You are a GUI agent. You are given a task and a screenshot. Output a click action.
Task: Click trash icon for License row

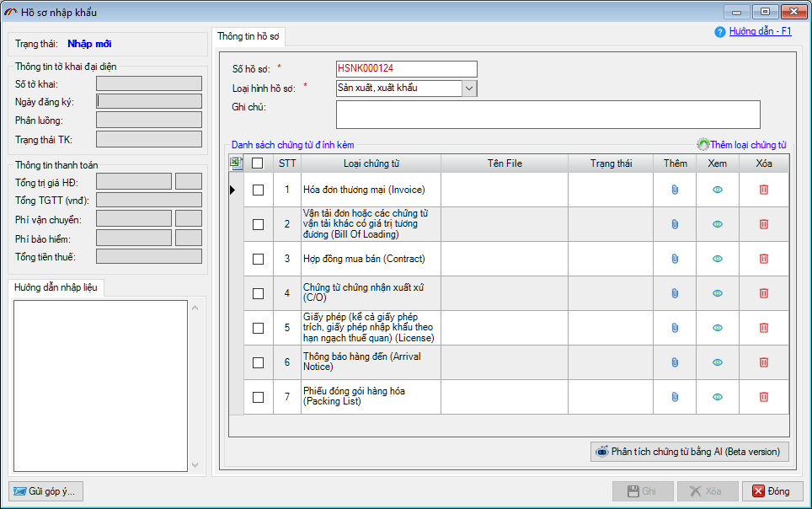[764, 328]
